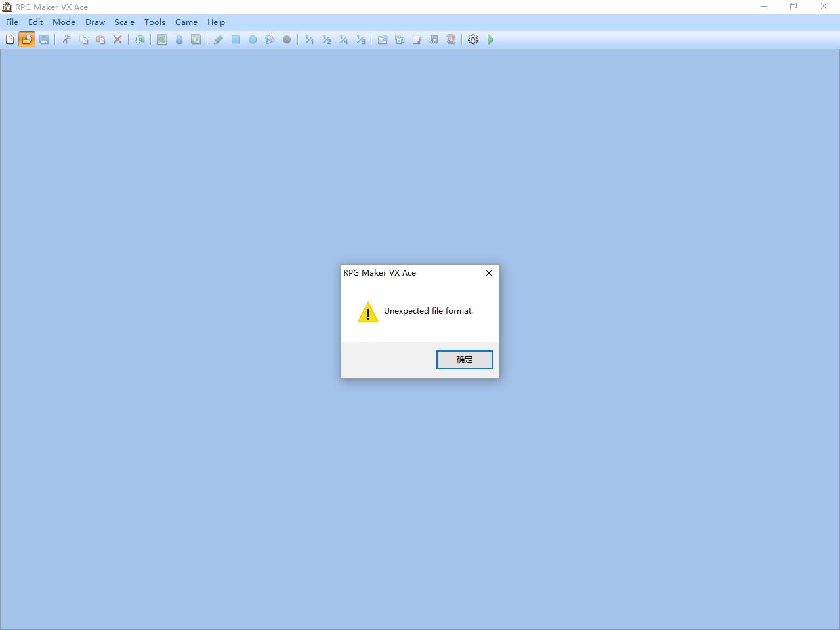Create a new project with toolbar icon
The image size is (840, 630).
coord(10,39)
